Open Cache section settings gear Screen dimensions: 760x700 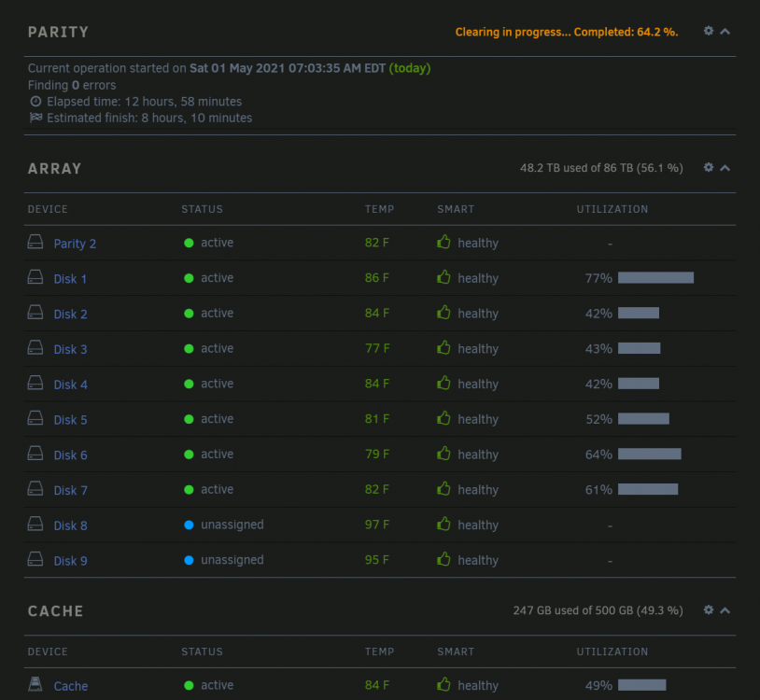tap(708, 609)
